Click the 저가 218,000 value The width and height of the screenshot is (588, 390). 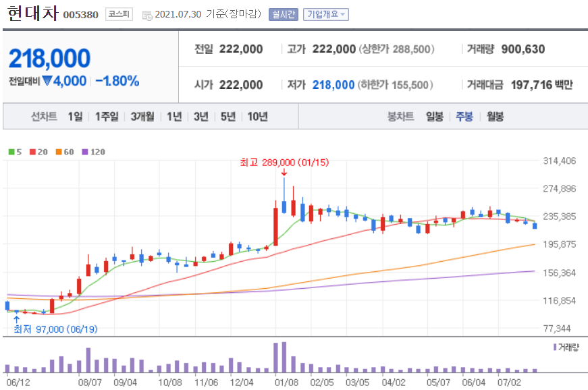click(x=333, y=85)
